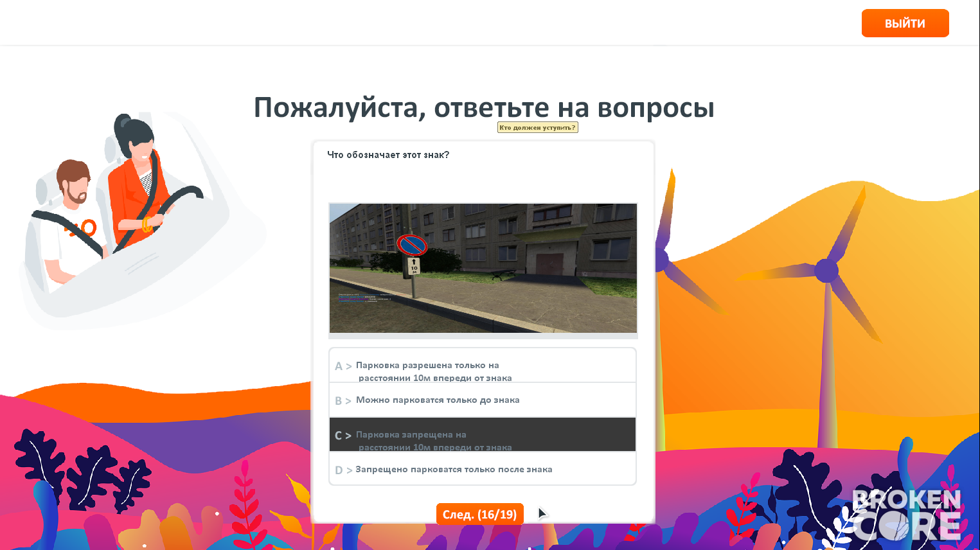This screenshot has width=980, height=550.
Task: Click the no-parking sign question image
Action: point(483,268)
